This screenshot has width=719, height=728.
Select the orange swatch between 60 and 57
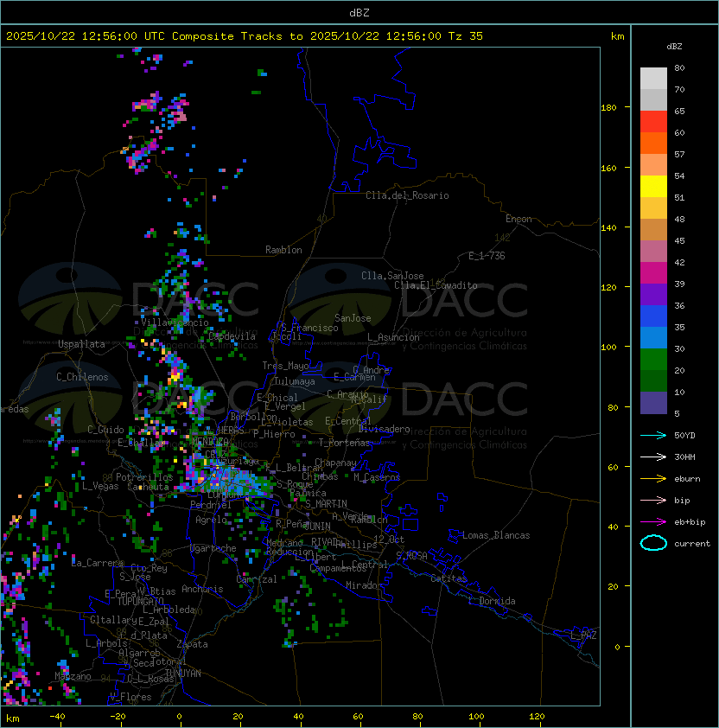point(653,143)
